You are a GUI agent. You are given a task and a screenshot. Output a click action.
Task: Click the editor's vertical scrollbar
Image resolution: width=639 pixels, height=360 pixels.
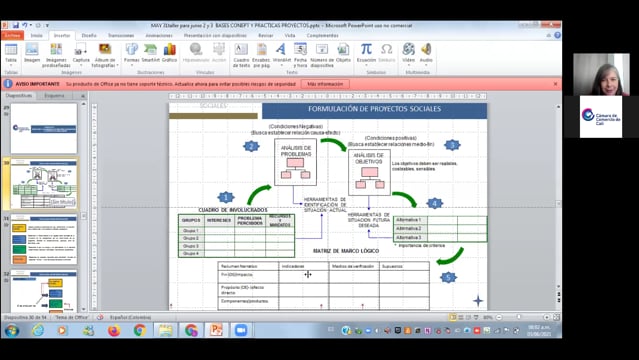pos(559,196)
